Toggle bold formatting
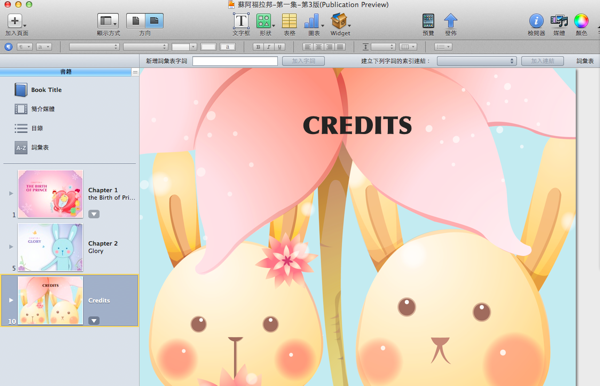This screenshot has height=386, width=600. (x=258, y=47)
